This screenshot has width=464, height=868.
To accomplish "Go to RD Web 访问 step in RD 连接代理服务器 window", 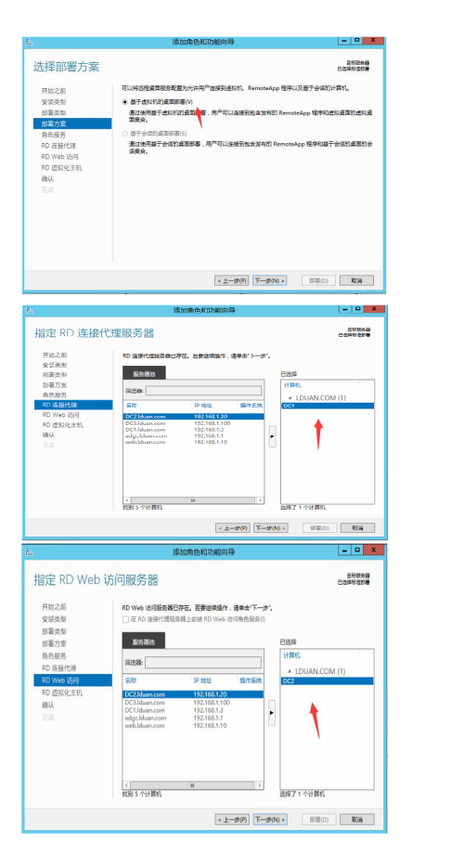I will tap(61, 415).
